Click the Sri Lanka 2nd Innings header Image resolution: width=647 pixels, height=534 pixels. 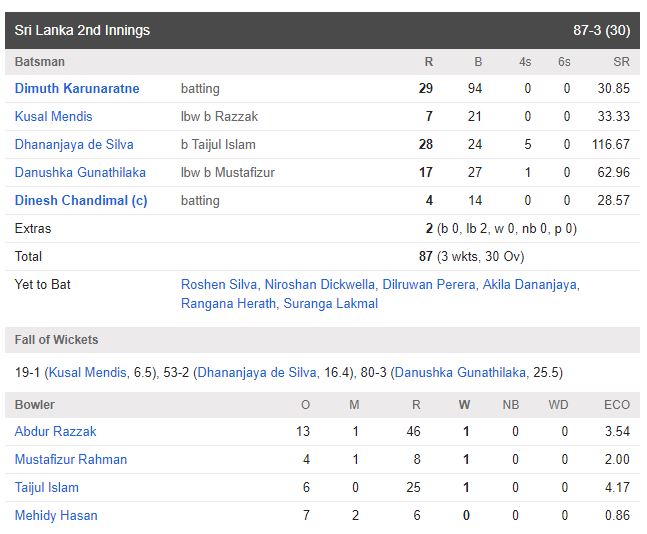(83, 30)
